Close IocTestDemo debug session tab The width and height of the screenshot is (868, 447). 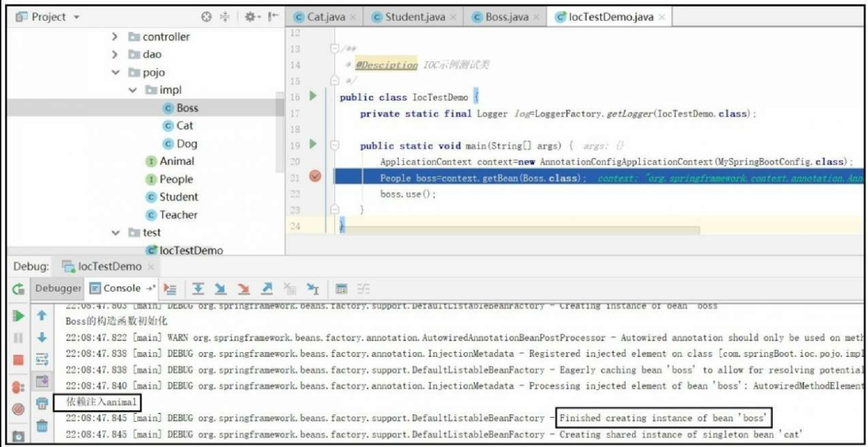pyautogui.click(x=151, y=266)
